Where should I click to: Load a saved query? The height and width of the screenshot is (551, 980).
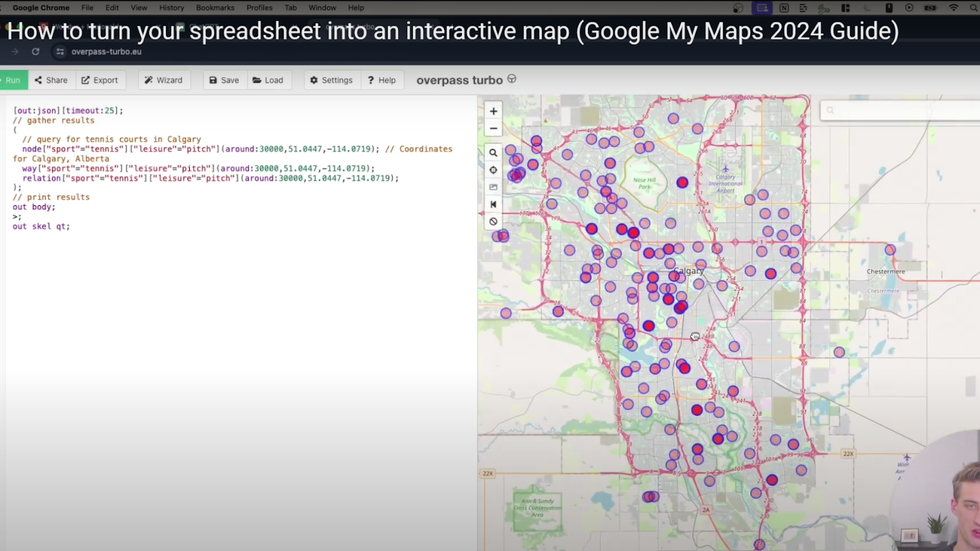coord(268,80)
